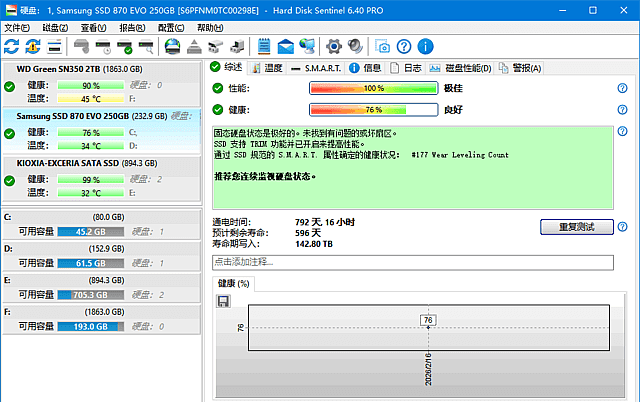Switch to the 信息 tab
This screenshot has height=402, width=640.
click(x=365, y=68)
